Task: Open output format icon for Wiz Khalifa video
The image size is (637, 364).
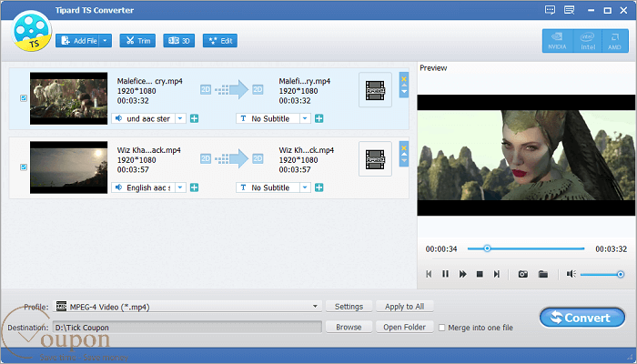Action: (375, 159)
